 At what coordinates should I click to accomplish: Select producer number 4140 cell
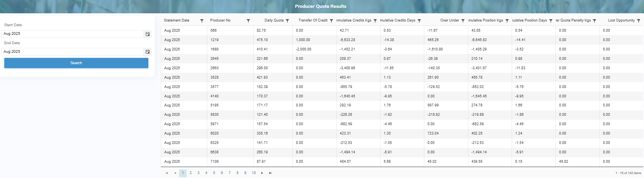(x=230, y=96)
